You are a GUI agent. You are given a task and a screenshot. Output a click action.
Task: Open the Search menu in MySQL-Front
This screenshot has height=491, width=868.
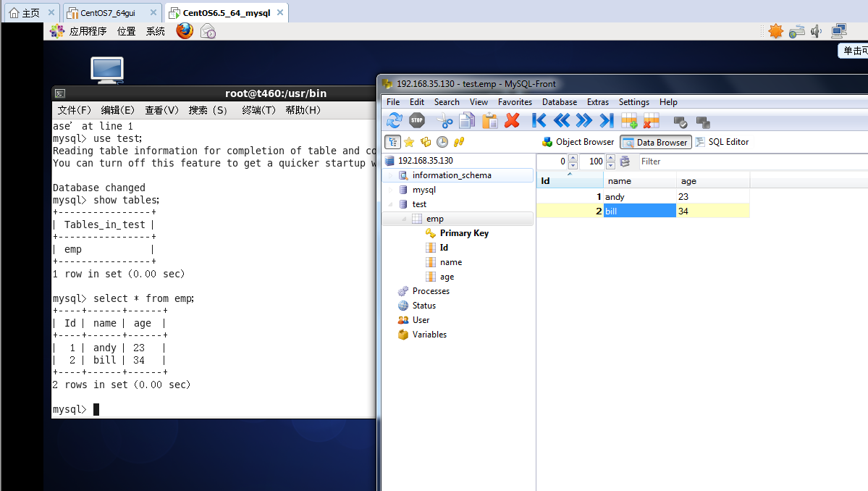(x=447, y=102)
